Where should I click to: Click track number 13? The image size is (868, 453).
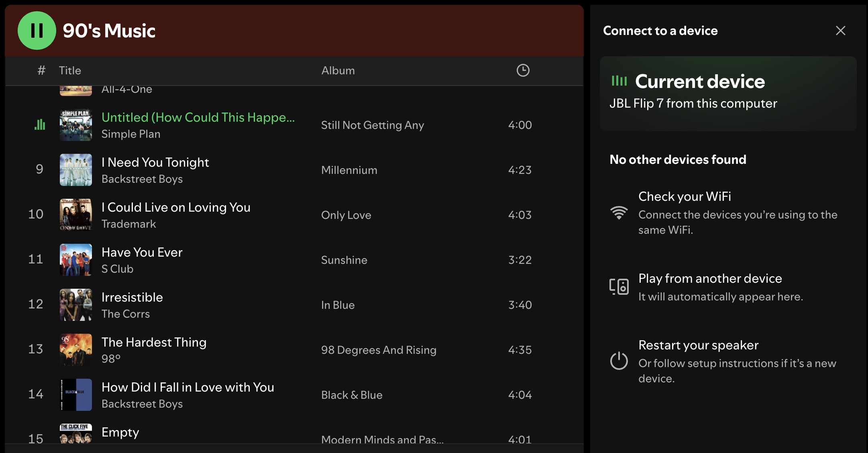(x=36, y=349)
